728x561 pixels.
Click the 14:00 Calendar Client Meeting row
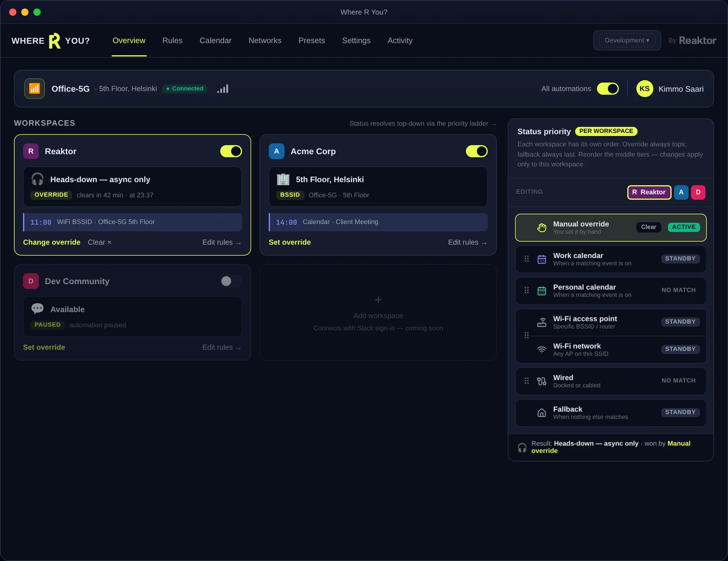tap(378, 222)
